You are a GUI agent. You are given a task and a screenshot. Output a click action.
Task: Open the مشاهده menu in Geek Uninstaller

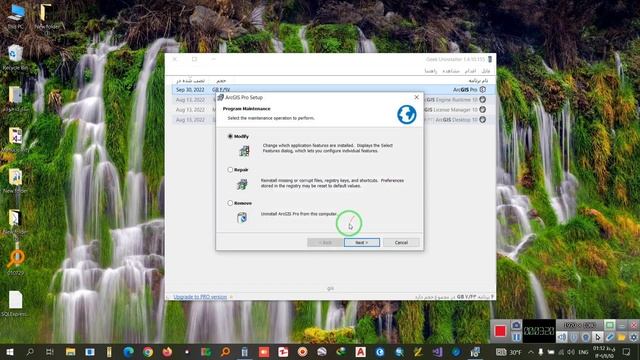click(451, 71)
